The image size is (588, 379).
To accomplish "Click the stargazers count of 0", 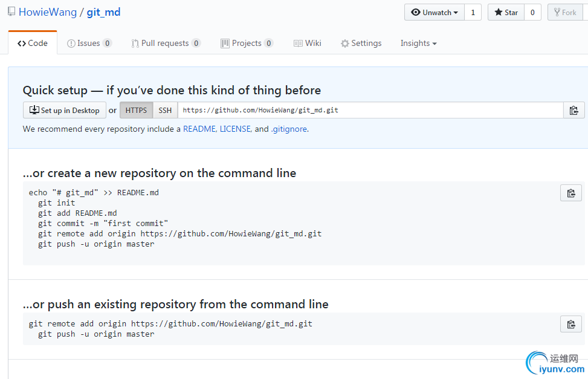I will pyautogui.click(x=532, y=12).
